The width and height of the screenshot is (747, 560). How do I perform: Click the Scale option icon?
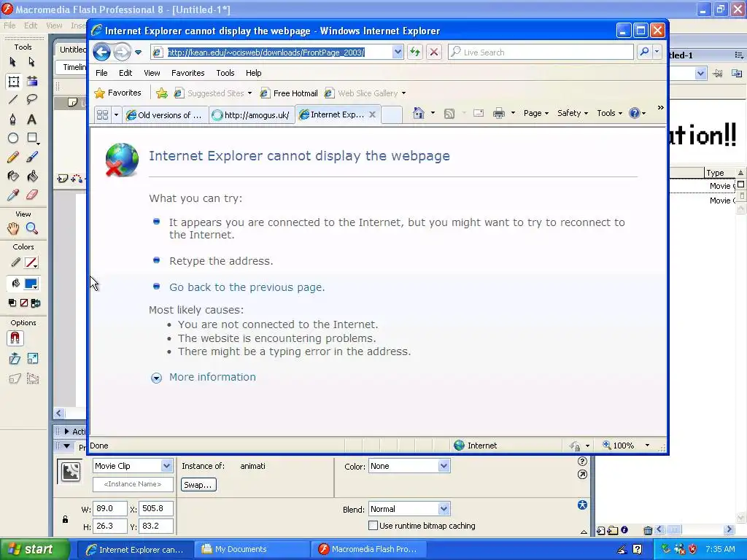coord(32,359)
